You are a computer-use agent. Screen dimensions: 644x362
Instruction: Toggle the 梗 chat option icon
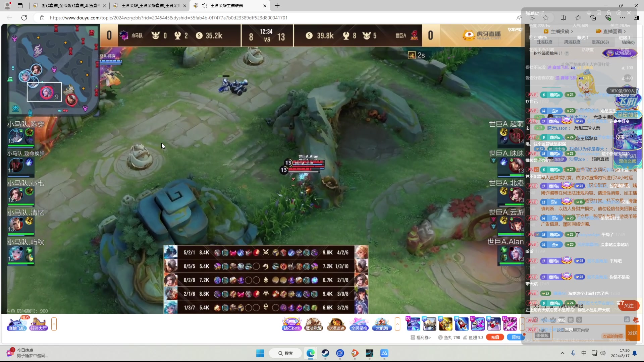point(571,320)
